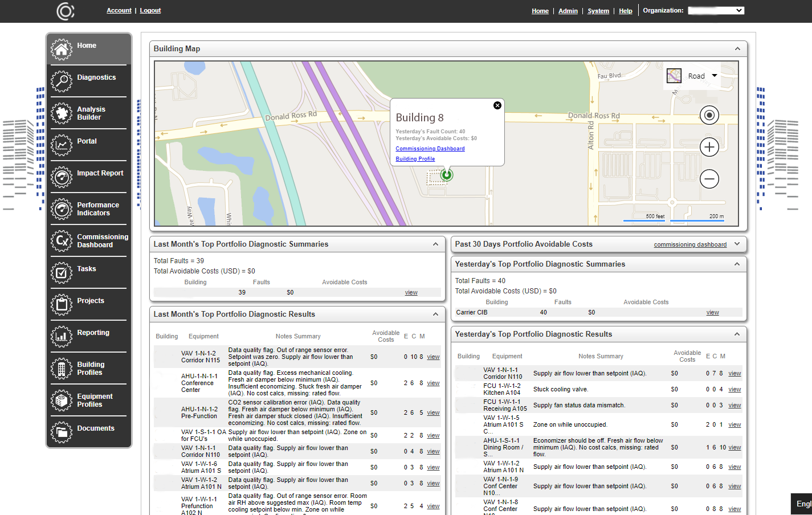Screen dimensions: 812x515
Task: Zoom in on the map with the plus button
Action: click(x=709, y=147)
